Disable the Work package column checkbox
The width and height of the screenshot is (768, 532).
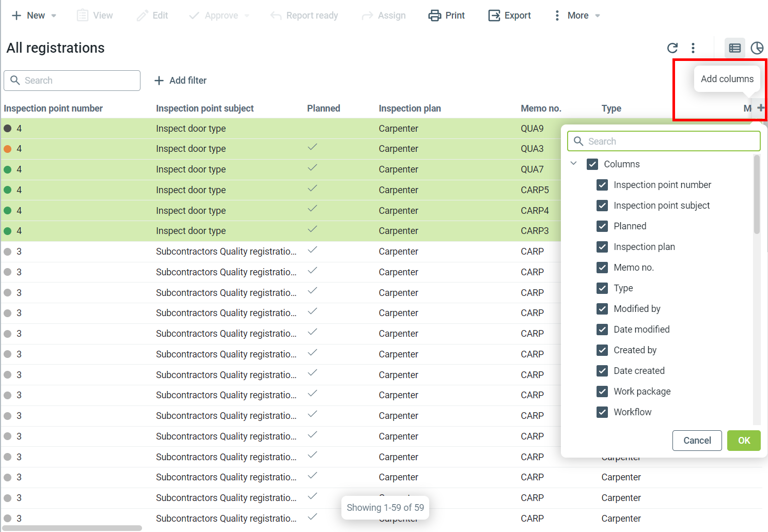pos(602,392)
